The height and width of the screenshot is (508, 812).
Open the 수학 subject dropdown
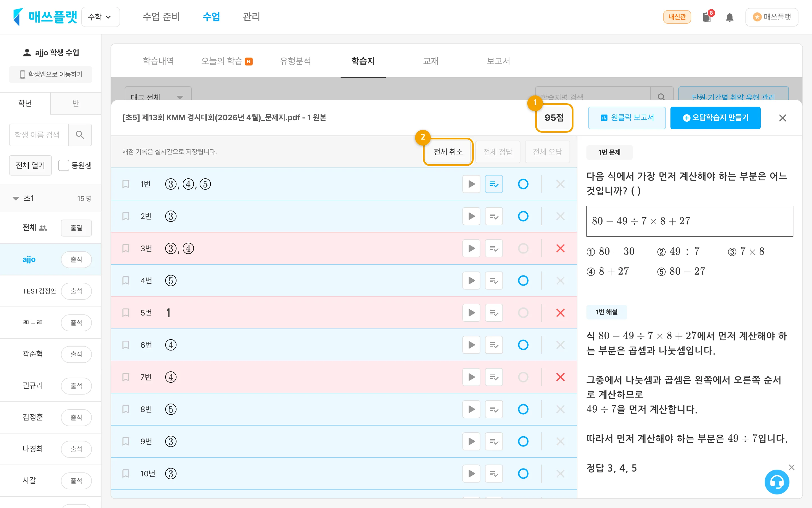[100, 17]
